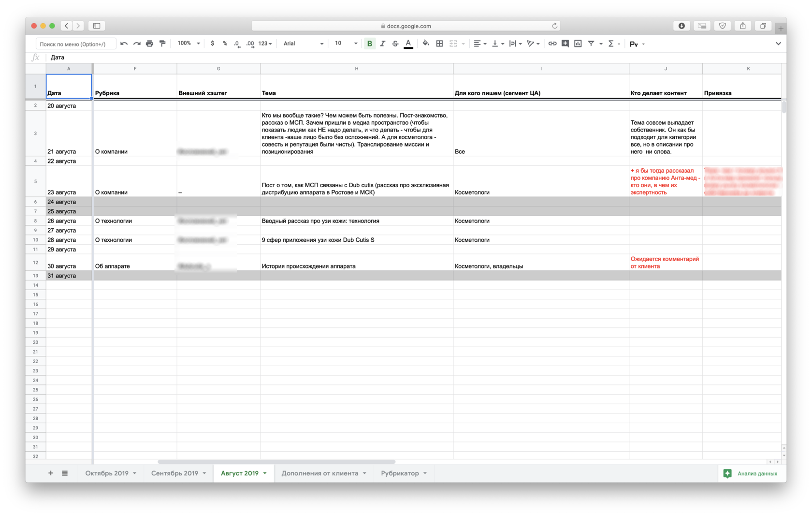This screenshot has width=812, height=516.
Task: Go forward in Safari
Action: tap(78, 26)
